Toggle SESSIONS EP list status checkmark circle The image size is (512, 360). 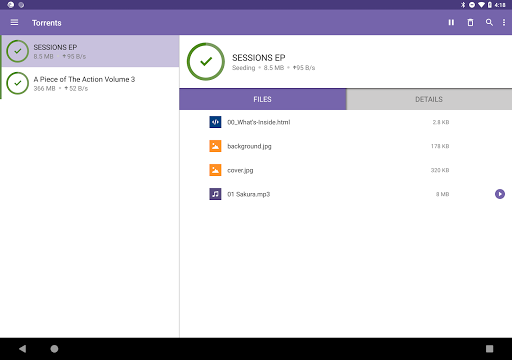[18, 51]
